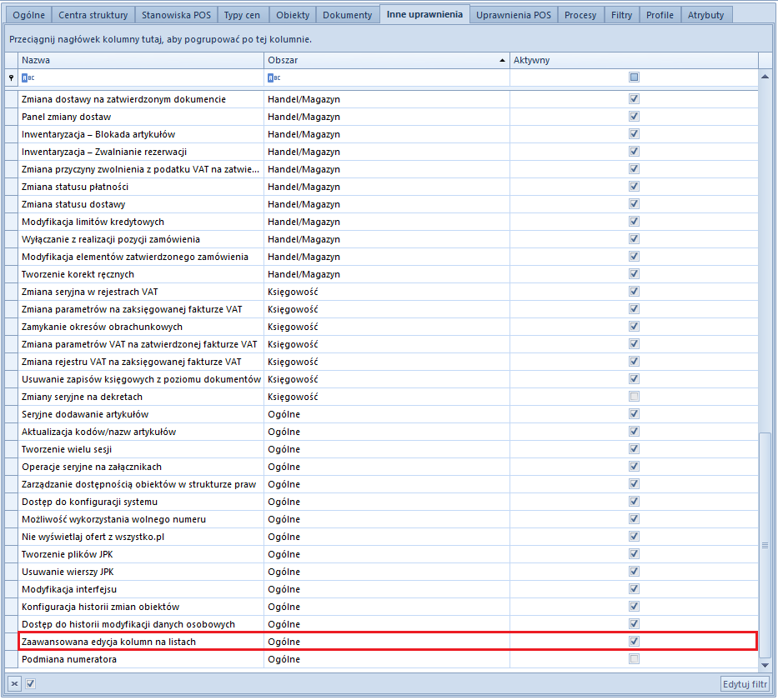Toggle the Aktywny filter row checkbox
The height and width of the screenshot is (700, 778).
pos(634,77)
